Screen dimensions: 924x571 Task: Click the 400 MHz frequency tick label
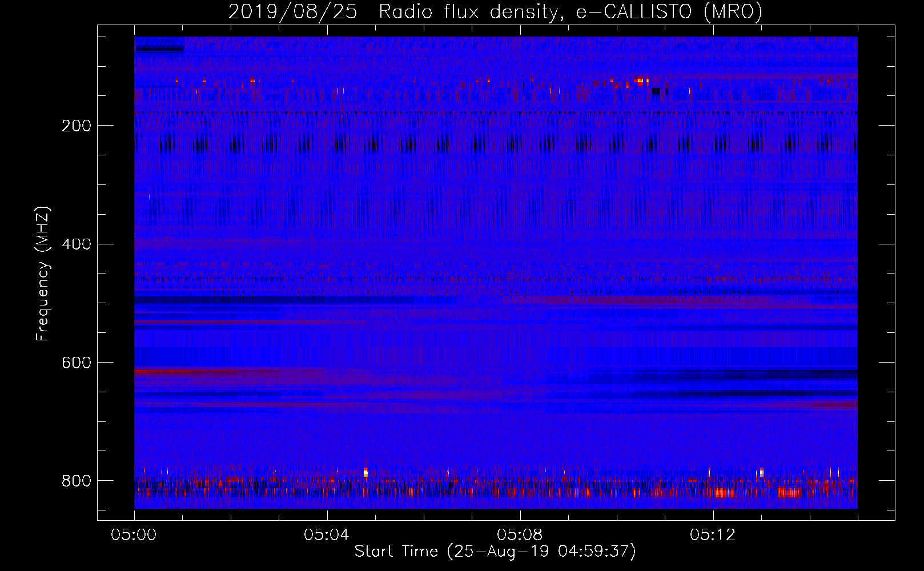[x=77, y=244]
